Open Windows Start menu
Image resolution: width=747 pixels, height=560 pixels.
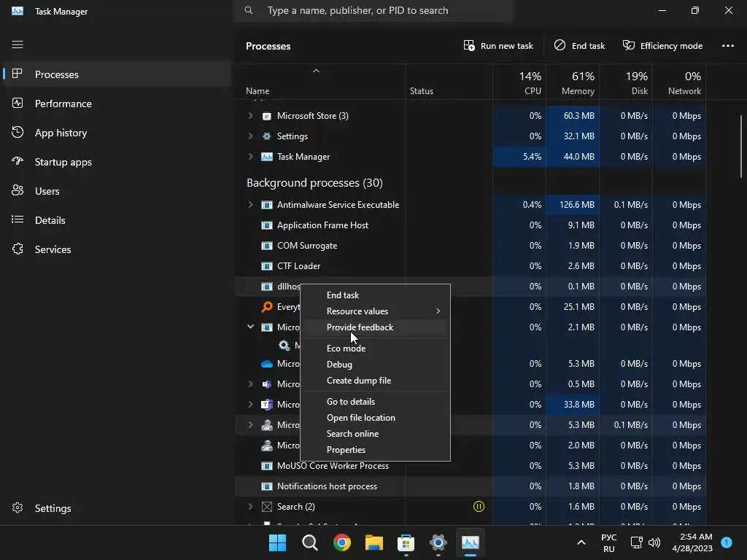point(277,542)
